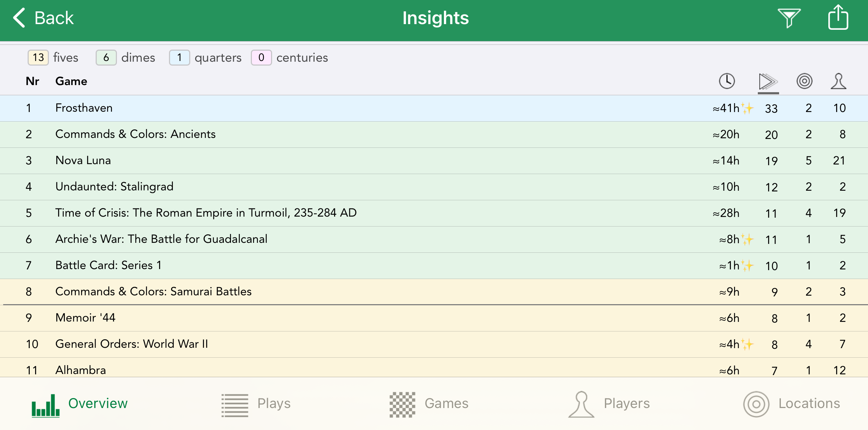Open the filter funnel icon
Viewport: 868px width, 430px height.
point(789,18)
